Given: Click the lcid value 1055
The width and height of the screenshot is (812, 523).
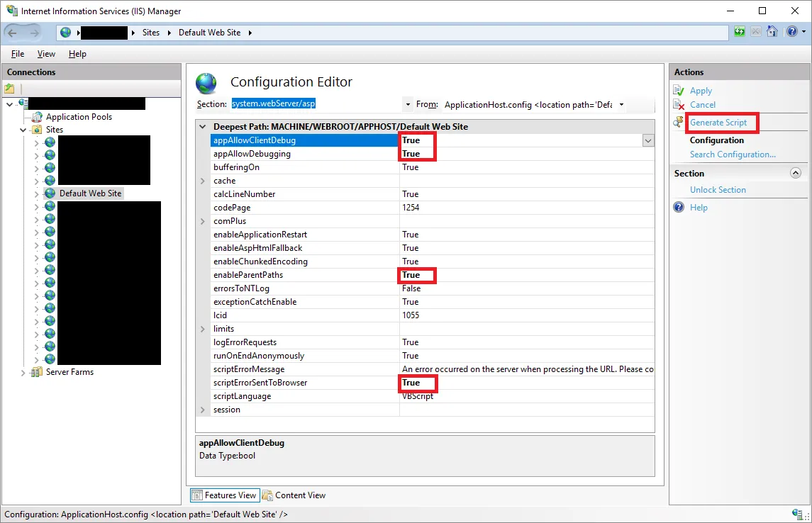Looking at the screenshot, I should [411, 315].
